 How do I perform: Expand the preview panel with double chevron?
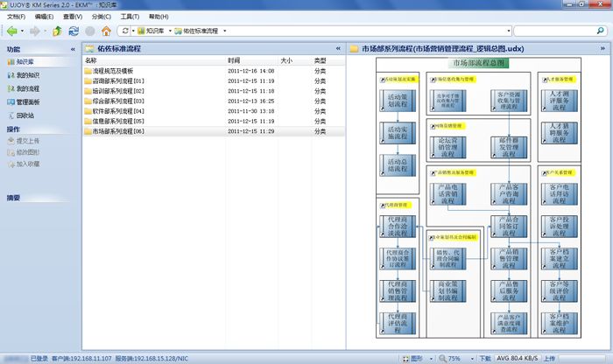[x=602, y=48]
